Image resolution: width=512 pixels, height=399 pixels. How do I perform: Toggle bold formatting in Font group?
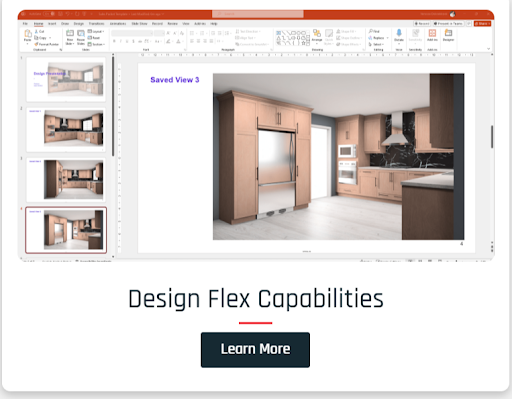tap(114, 41)
